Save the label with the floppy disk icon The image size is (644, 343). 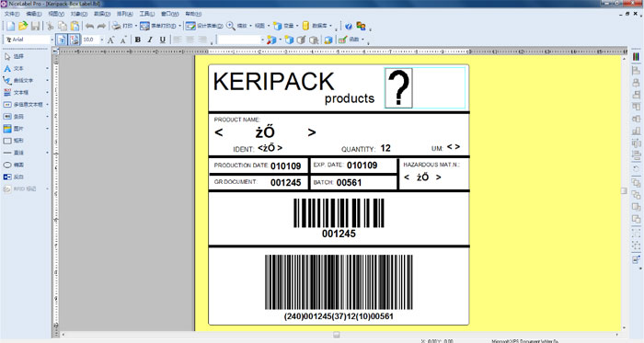tap(35, 26)
